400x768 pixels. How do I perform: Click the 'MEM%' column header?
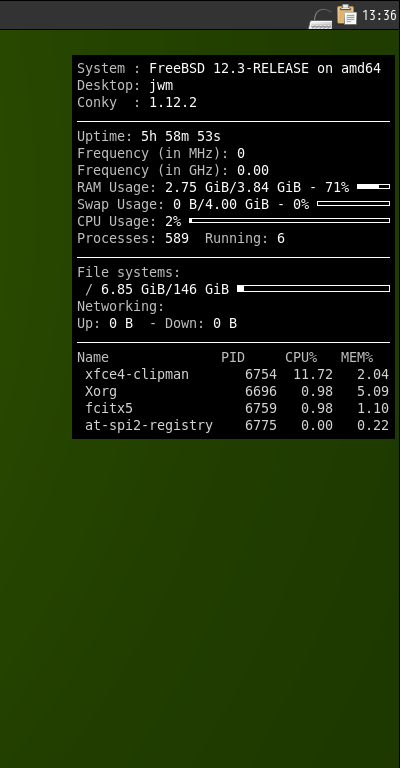(357, 358)
